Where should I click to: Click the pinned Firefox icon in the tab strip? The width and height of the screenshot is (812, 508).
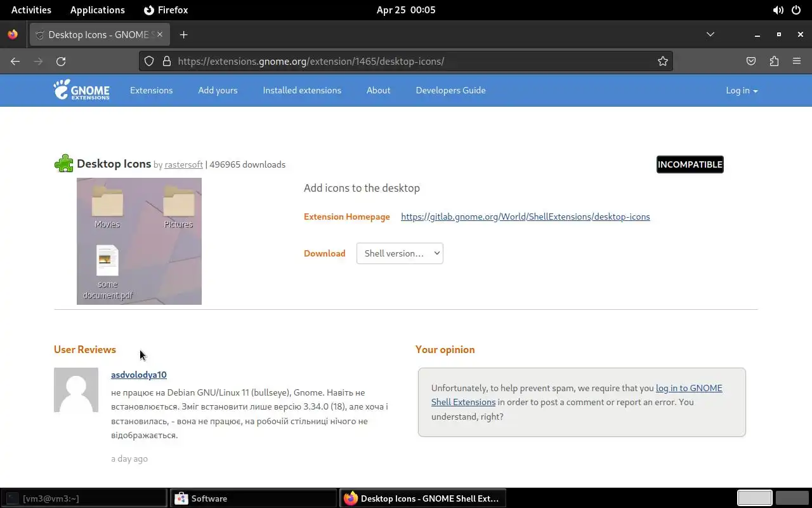coord(13,34)
